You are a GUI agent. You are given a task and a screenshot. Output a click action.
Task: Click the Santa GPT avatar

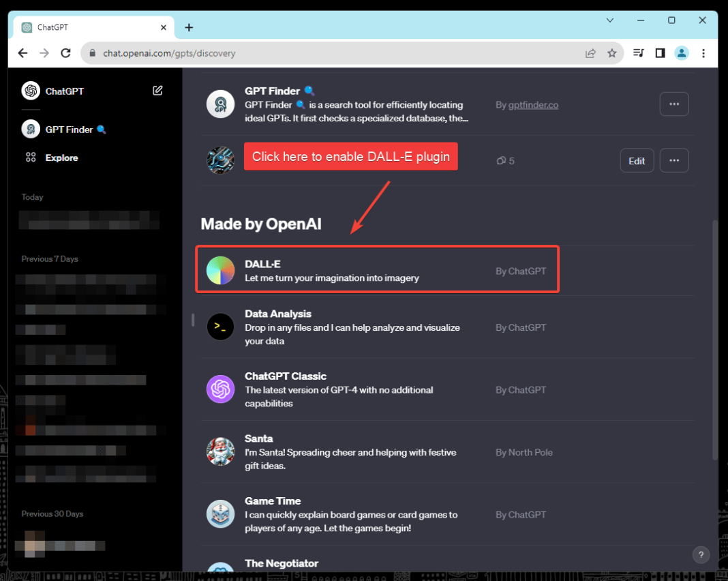[220, 451]
